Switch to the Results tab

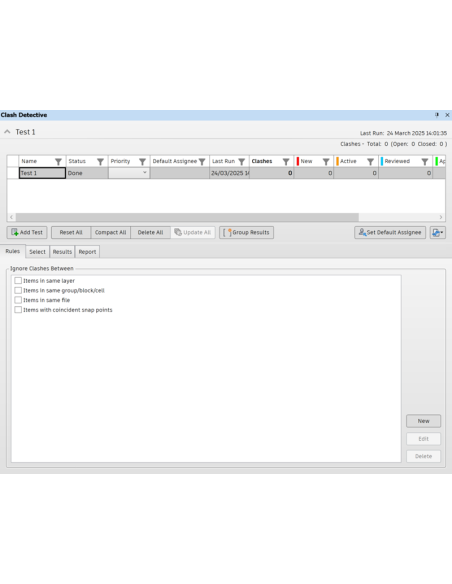[62, 252]
